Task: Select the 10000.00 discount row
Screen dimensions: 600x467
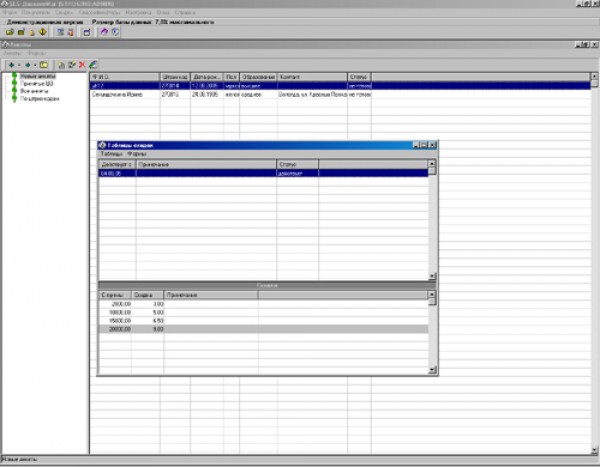Action: pyautogui.click(x=263, y=312)
